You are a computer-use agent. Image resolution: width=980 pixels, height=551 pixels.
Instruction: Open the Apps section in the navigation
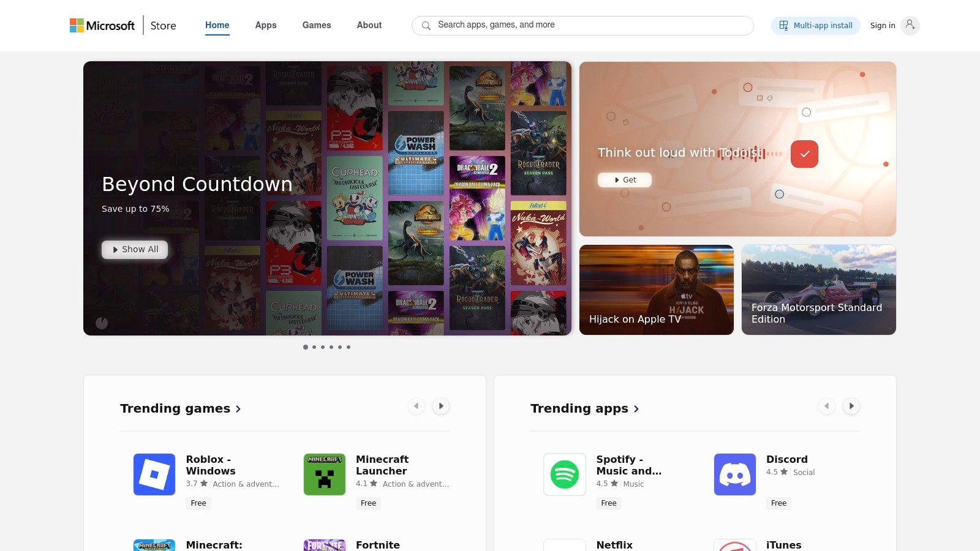pos(265,25)
